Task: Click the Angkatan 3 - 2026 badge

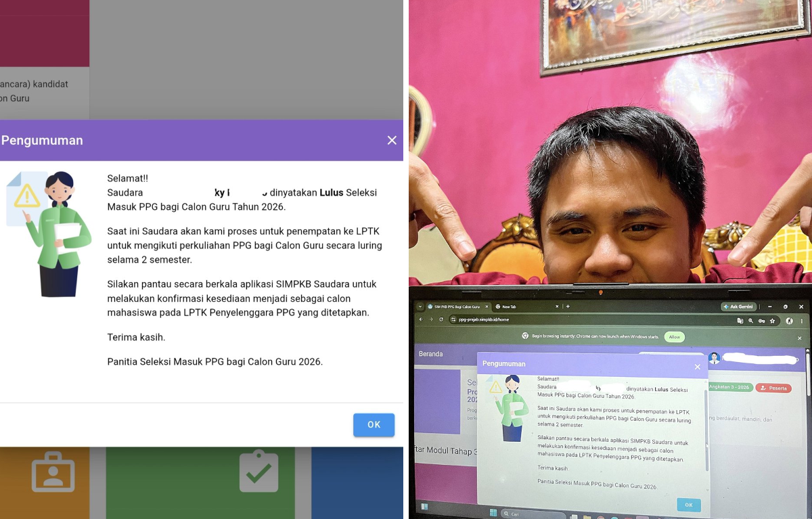Action: (729, 387)
